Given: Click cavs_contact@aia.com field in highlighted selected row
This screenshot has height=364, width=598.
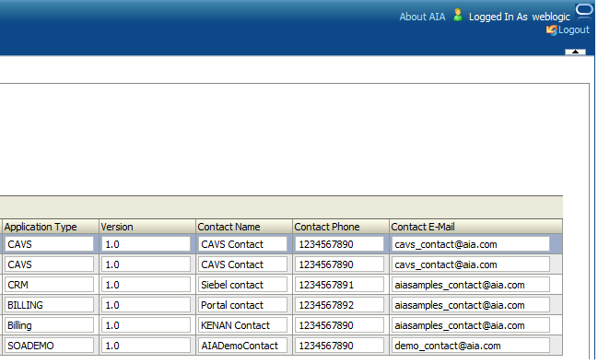Looking at the screenshot, I should pos(471,244).
